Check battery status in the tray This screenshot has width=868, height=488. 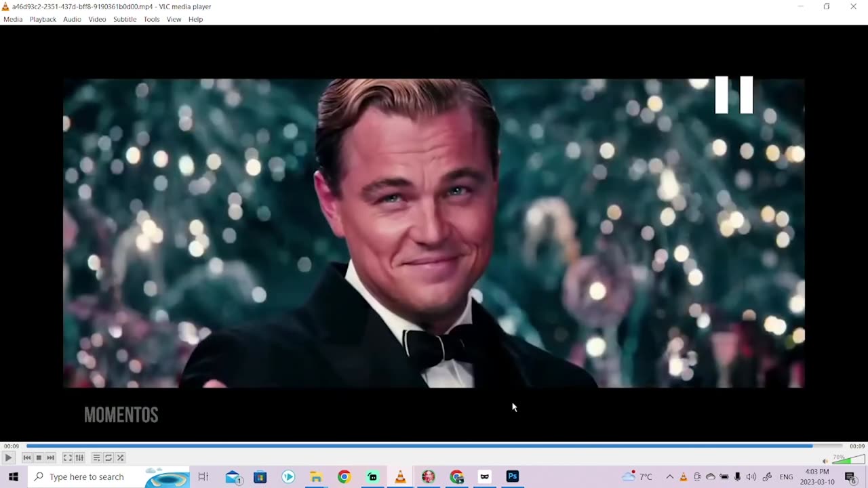(724, 477)
